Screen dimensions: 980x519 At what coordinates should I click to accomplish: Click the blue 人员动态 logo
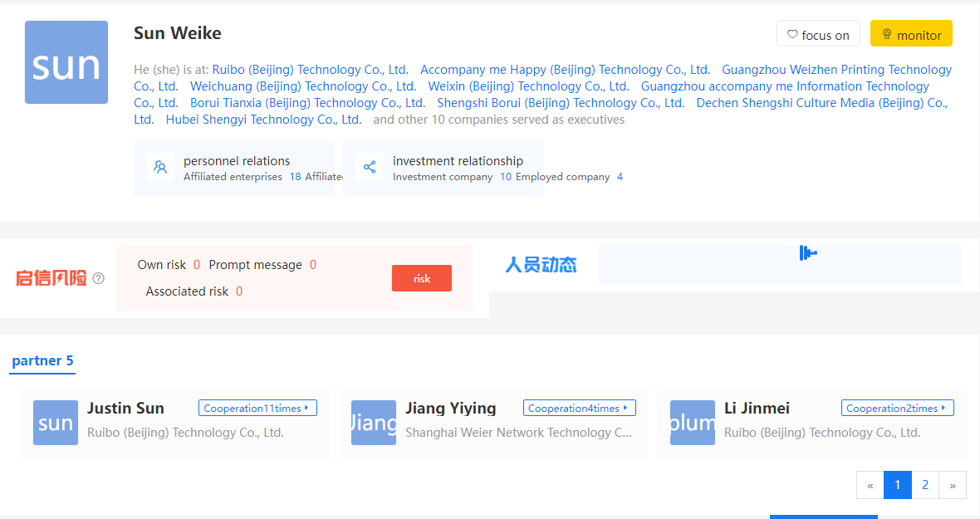[x=541, y=265]
